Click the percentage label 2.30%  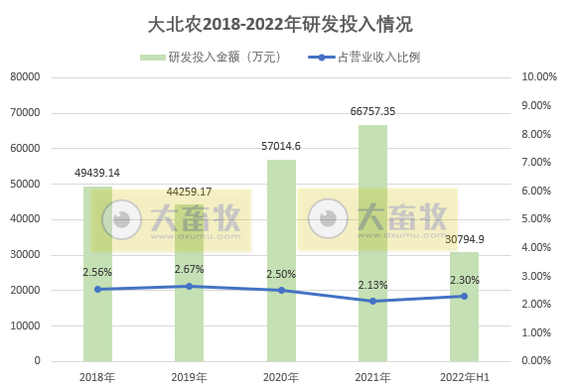[465, 280]
